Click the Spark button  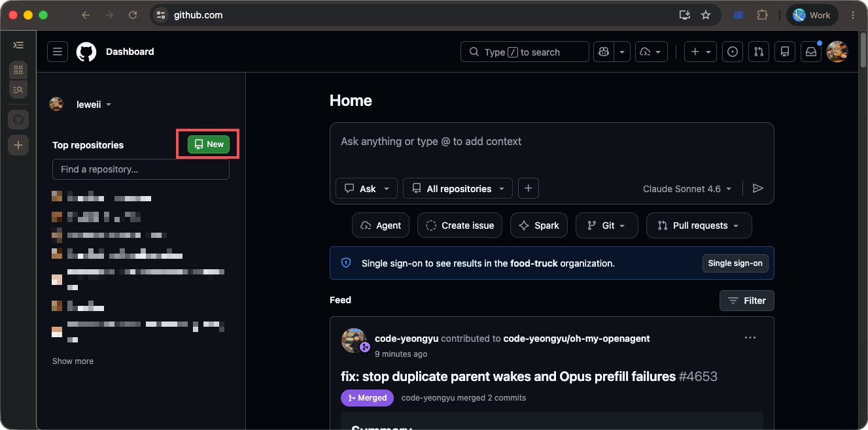tap(539, 225)
